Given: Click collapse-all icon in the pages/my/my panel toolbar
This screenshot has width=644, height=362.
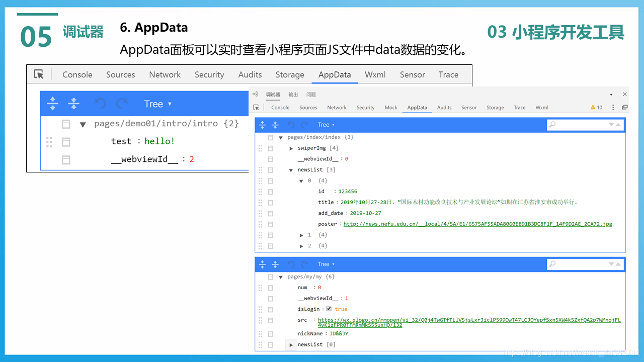Looking at the screenshot, I should tap(275, 264).
